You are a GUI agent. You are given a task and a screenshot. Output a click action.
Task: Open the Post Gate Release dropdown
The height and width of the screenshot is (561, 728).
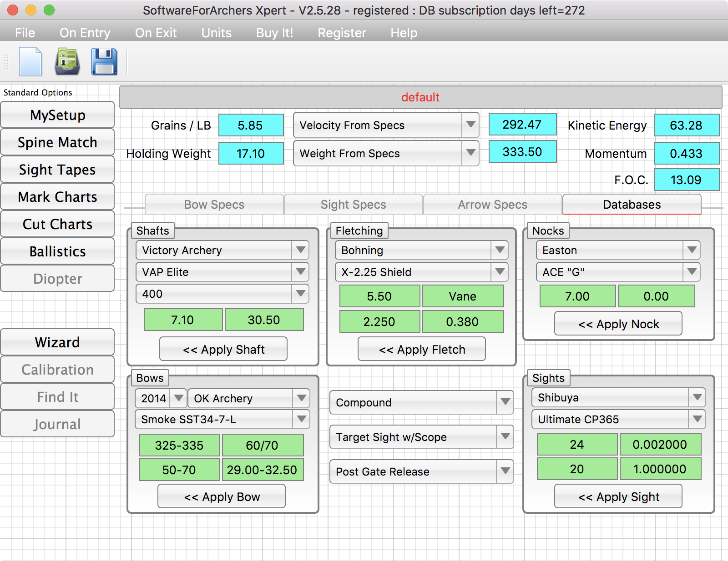pyautogui.click(x=421, y=471)
